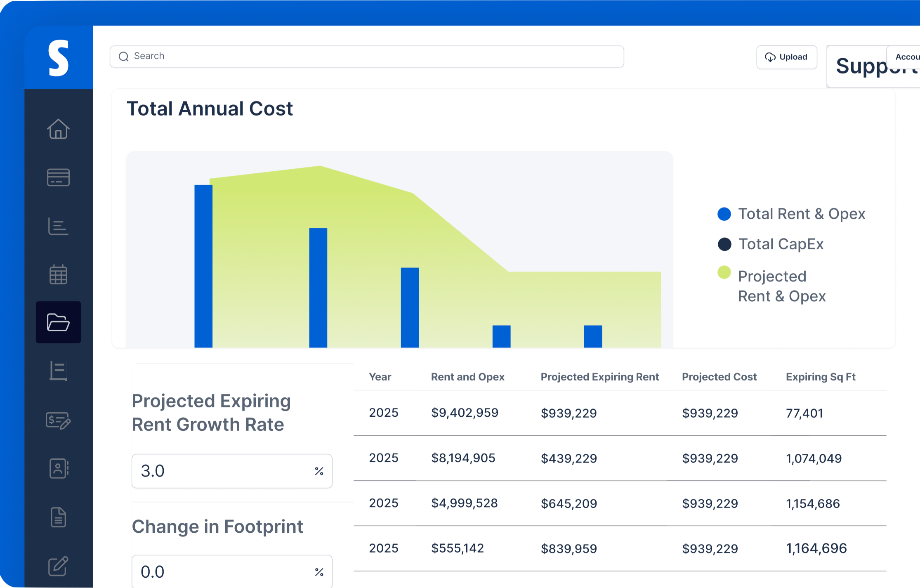Image resolution: width=920 pixels, height=588 pixels.
Task: Select the open folder sidebar icon
Action: click(x=58, y=322)
